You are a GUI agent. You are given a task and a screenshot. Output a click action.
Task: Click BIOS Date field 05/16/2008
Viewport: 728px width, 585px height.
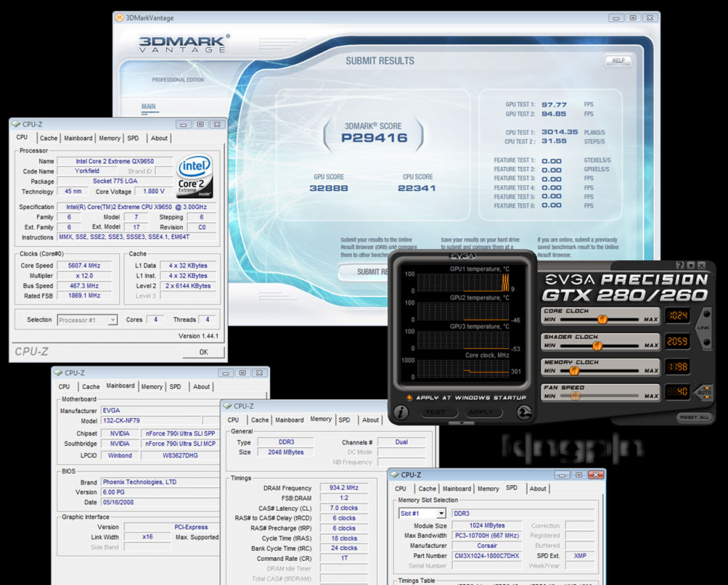(x=160, y=502)
